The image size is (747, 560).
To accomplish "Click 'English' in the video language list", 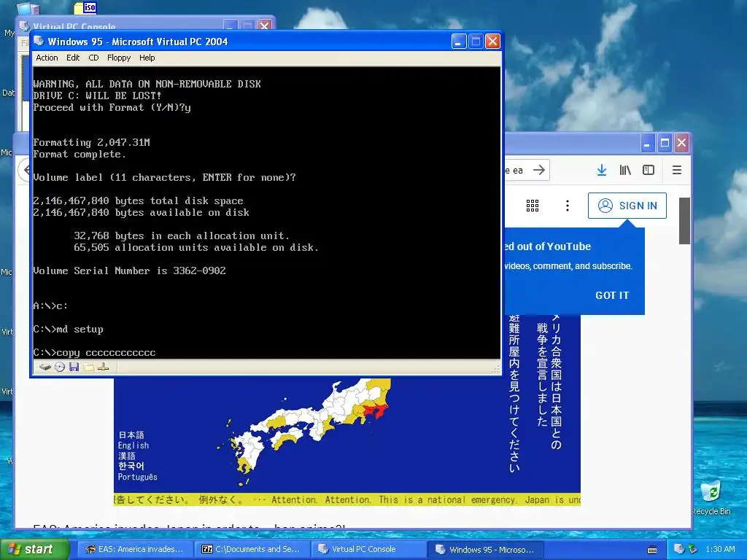I will tap(133, 446).
